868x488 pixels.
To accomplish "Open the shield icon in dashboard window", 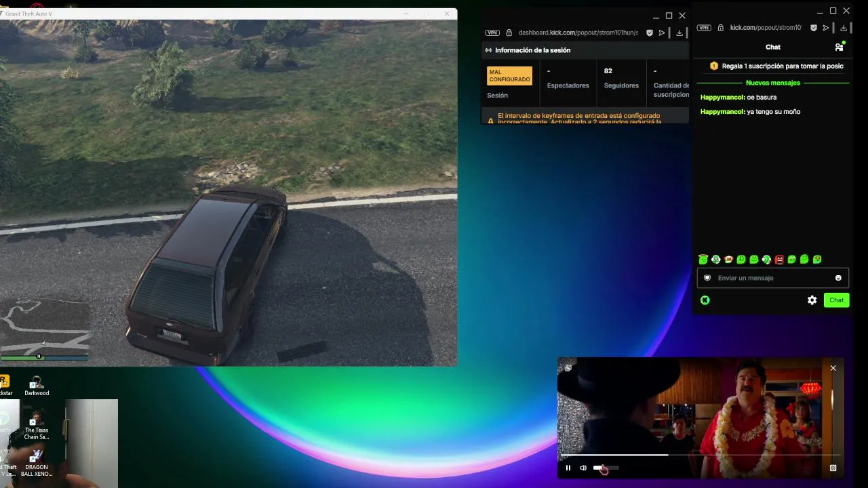I will point(650,33).
